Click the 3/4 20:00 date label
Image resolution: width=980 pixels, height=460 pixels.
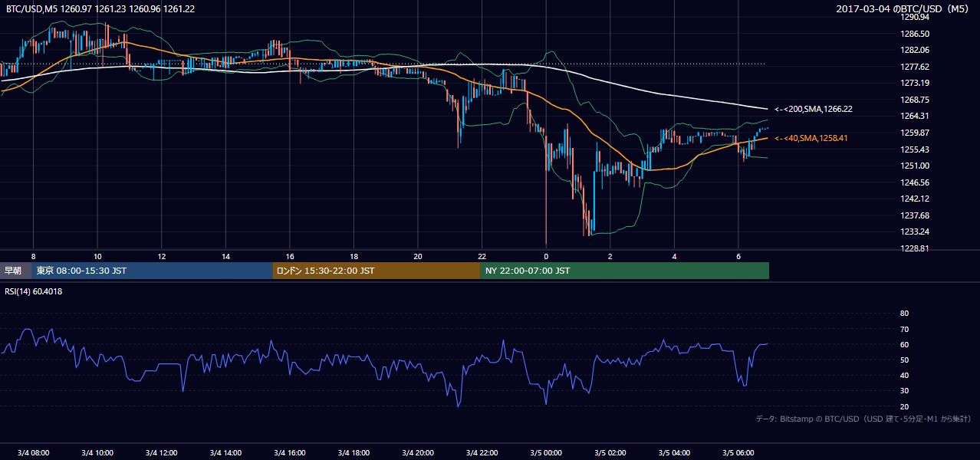[x=418, y=452]
